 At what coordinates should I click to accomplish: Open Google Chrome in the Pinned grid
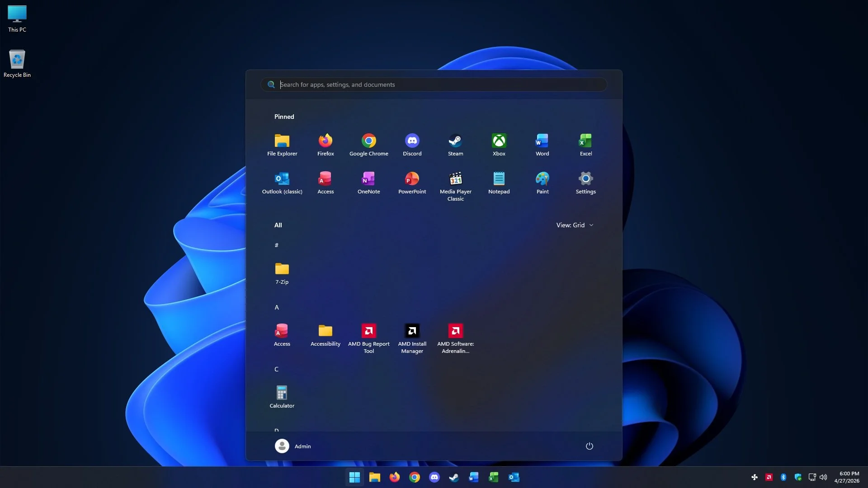coord(369,145)
